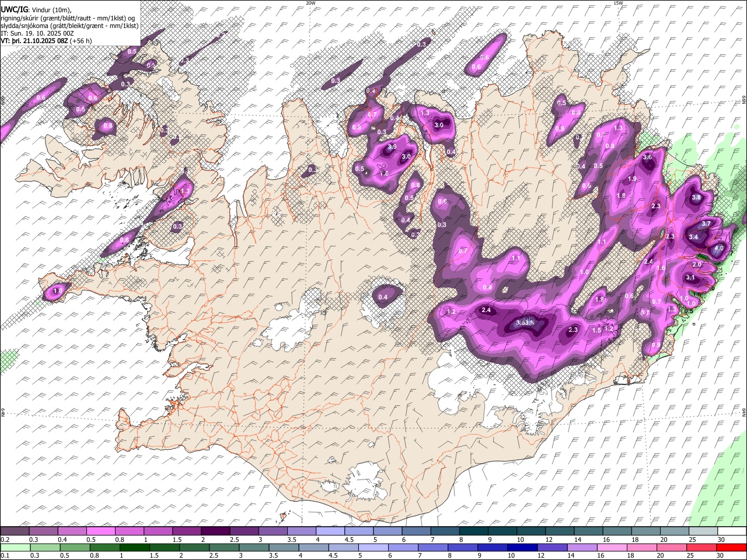747x560 pixels.
Task: Click the bright red 30 mm legend swatch
Action: pyautogui.click(x=732, y=548)
